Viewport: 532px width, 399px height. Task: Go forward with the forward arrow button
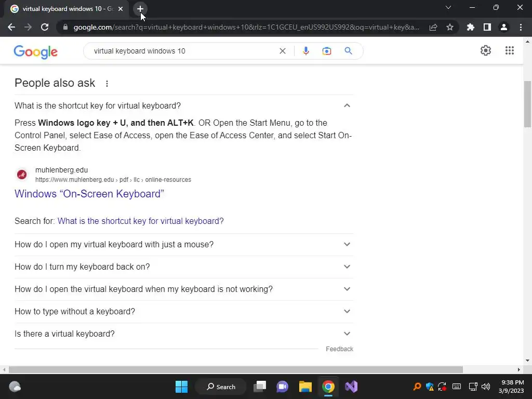[28, 27]
